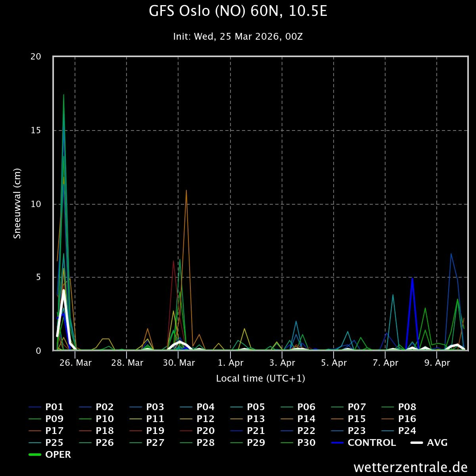
Task: Click the P22 legend entry
Action: click(x=298, y=431)
